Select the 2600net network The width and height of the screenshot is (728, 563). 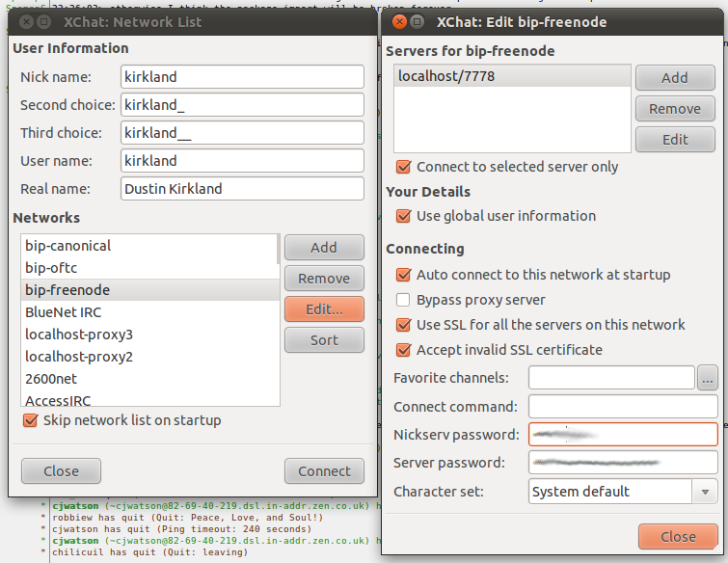(x=149, y=379)
